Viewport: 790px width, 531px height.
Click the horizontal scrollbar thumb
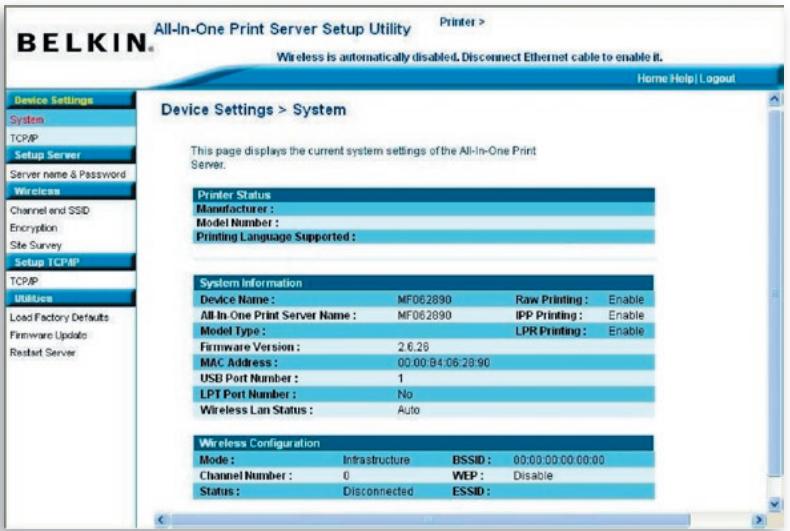431,519
